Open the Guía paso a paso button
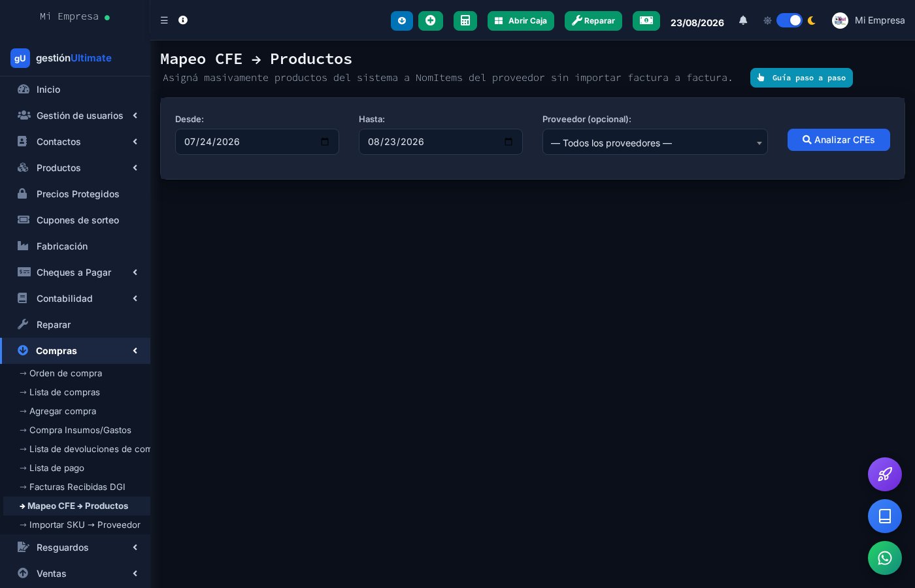 (x=801, y=78)
